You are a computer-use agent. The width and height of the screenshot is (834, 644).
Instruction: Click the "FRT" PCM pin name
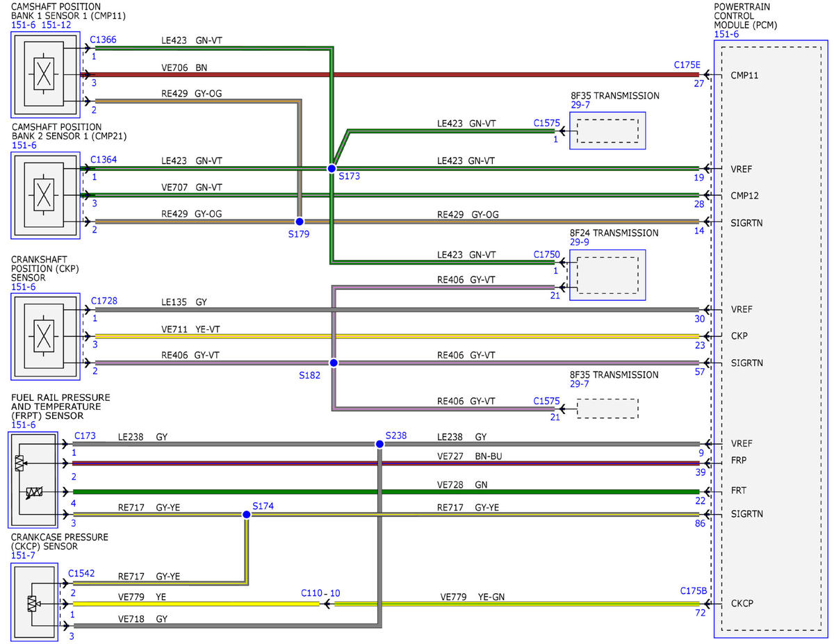tap(739, 490)
